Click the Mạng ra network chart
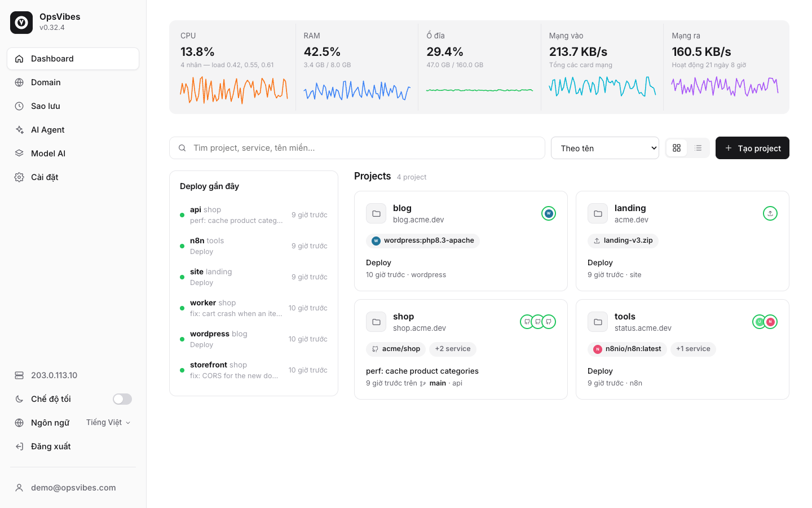Viewport: 812px width, 508px height. [725, 86]
